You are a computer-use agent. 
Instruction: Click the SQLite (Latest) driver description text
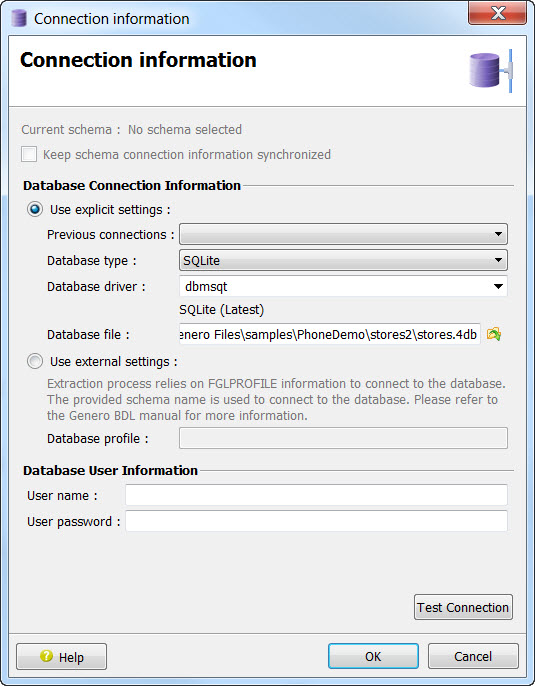point(221,310)
